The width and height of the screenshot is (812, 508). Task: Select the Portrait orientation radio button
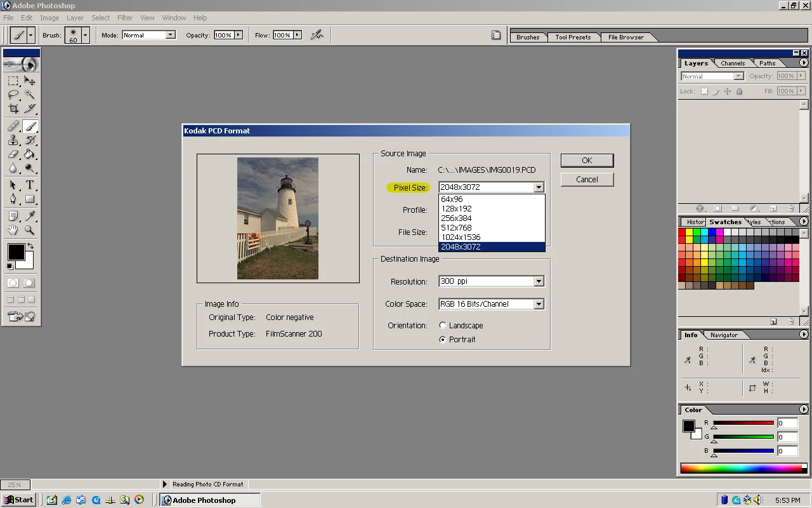click(x=443, y=340)
